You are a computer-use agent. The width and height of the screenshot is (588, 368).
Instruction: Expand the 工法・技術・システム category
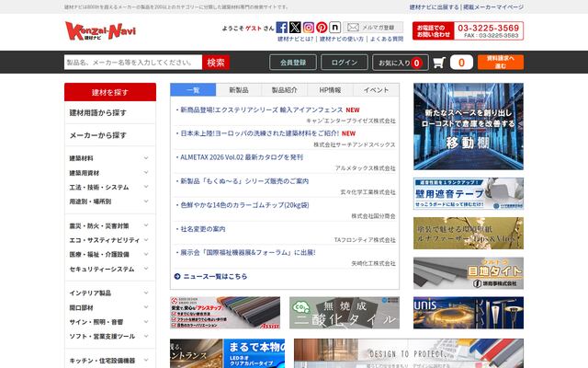pyautogui.click(x=109, y=187)
